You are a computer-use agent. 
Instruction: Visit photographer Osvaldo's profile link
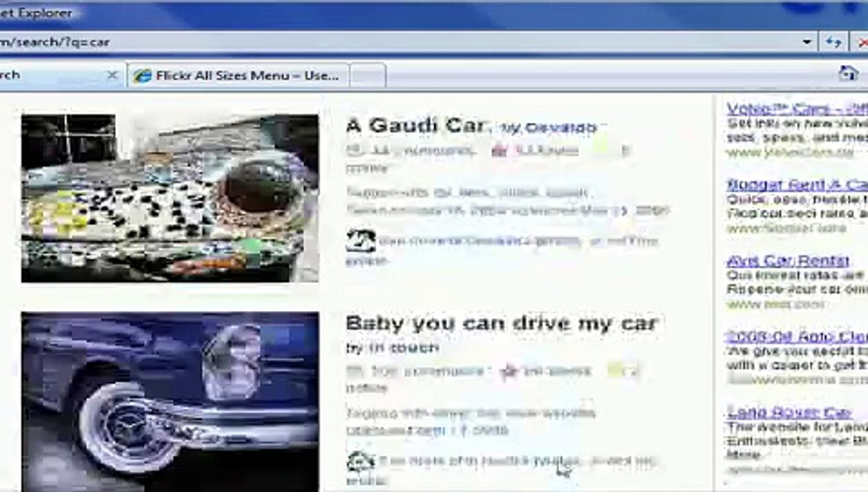tap(559, 127)
